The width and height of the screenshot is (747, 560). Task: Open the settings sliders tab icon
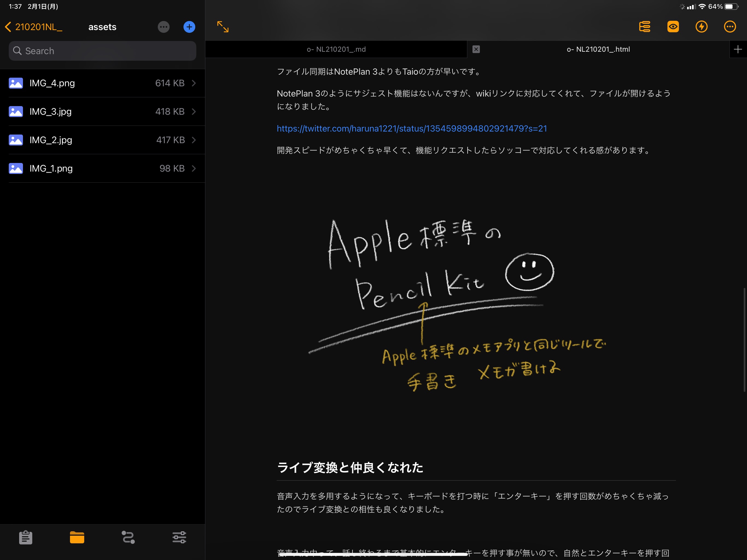(179, 537)
